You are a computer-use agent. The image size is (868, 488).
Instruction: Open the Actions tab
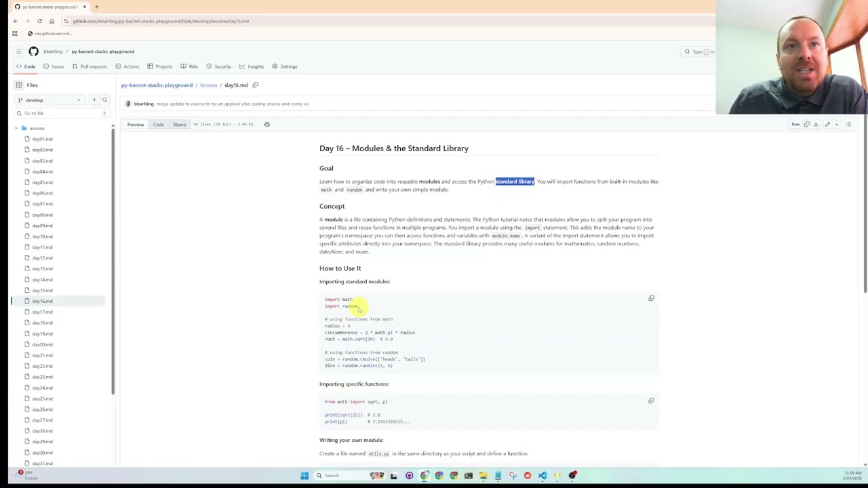(127, 66)
